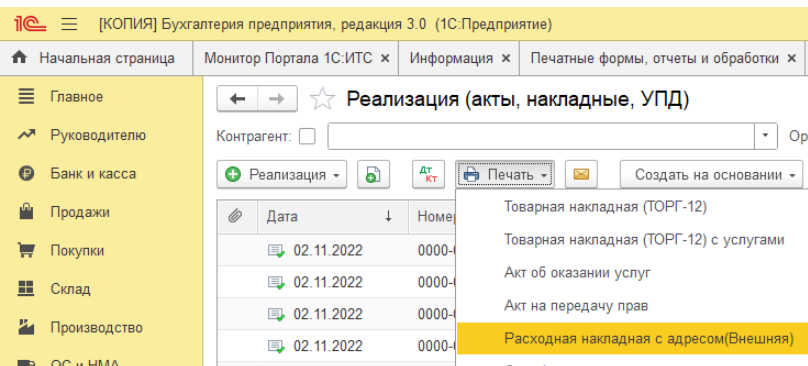Navigate back with the left arrow
The width and height of the screenshot is (808, 366).
click(237, 98)
